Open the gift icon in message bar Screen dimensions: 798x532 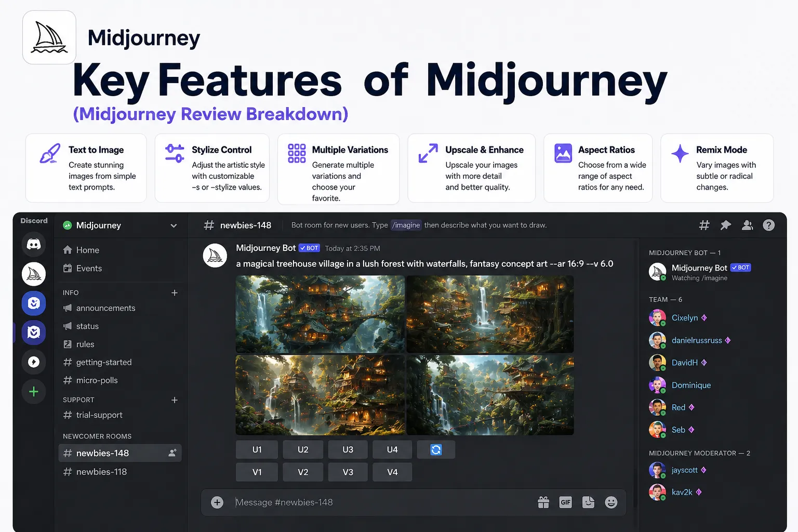(x=543, y=502)
